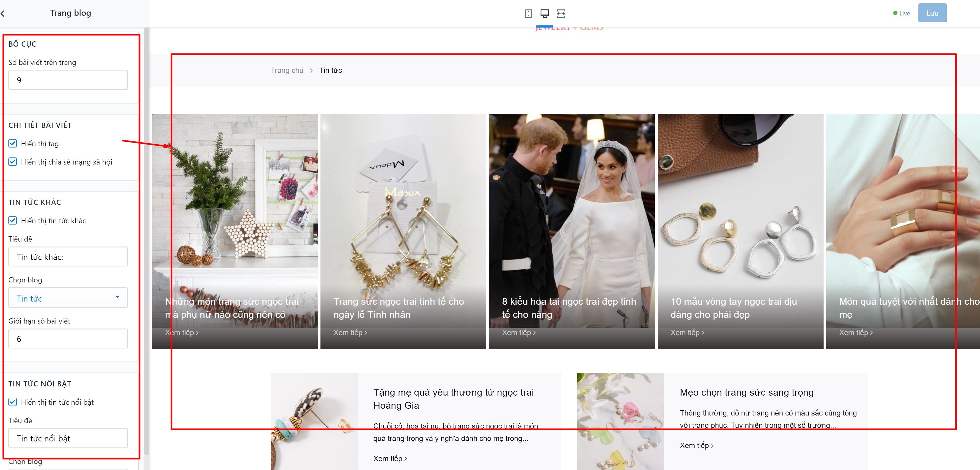Screen dimensions: 980x470
Task: Click Giới hạn số bài viết input field
Action: click(x=68, y=338)
